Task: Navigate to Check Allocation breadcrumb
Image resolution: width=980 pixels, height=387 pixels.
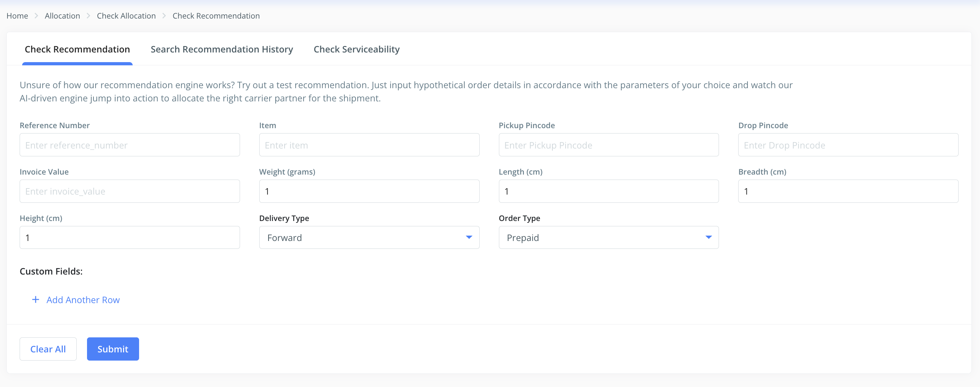Action: tap(126, 16)
